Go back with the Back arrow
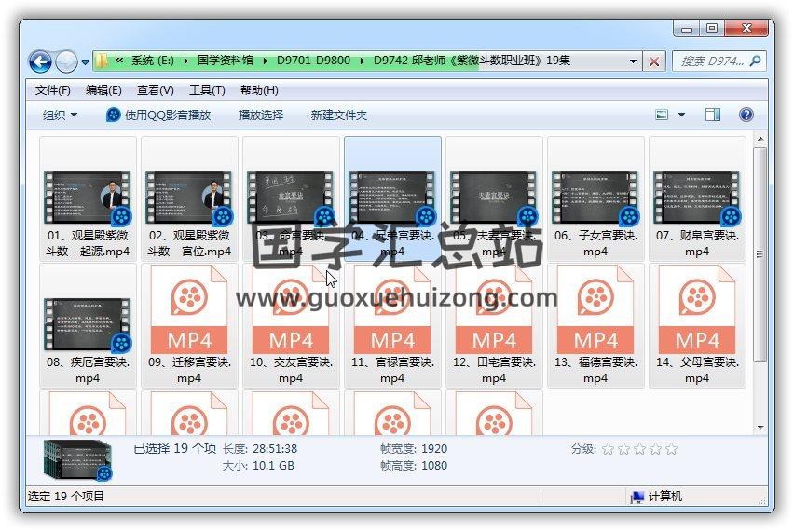 click(x=40, y=61)
